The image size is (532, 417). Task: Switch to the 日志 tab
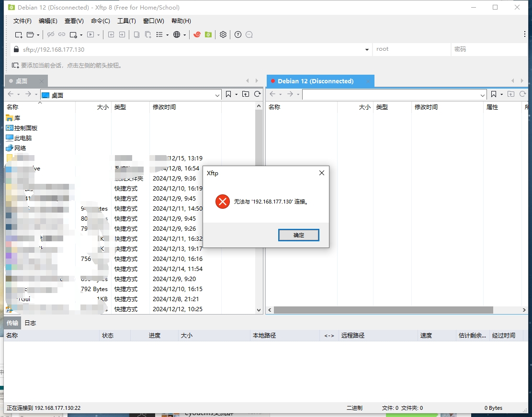30,323
